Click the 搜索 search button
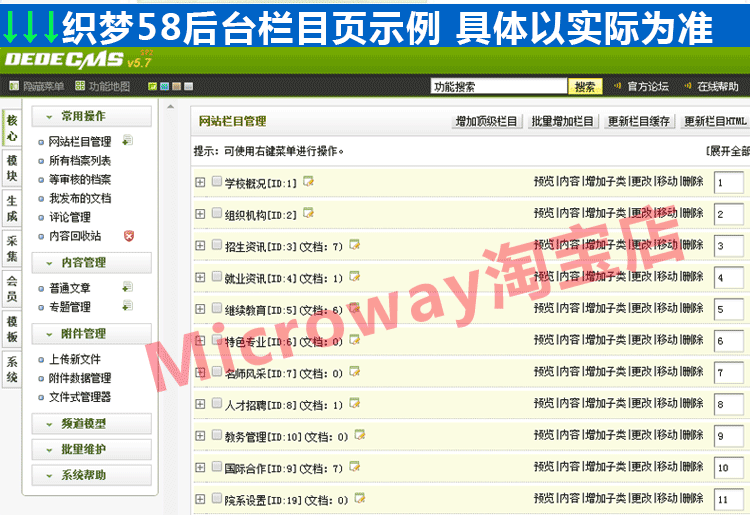Screen dimensions: 750x516 585,87
